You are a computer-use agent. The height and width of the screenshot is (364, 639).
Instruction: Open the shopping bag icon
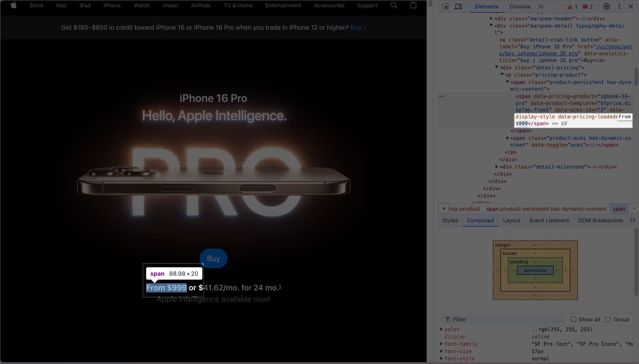[x=413, y=5]
